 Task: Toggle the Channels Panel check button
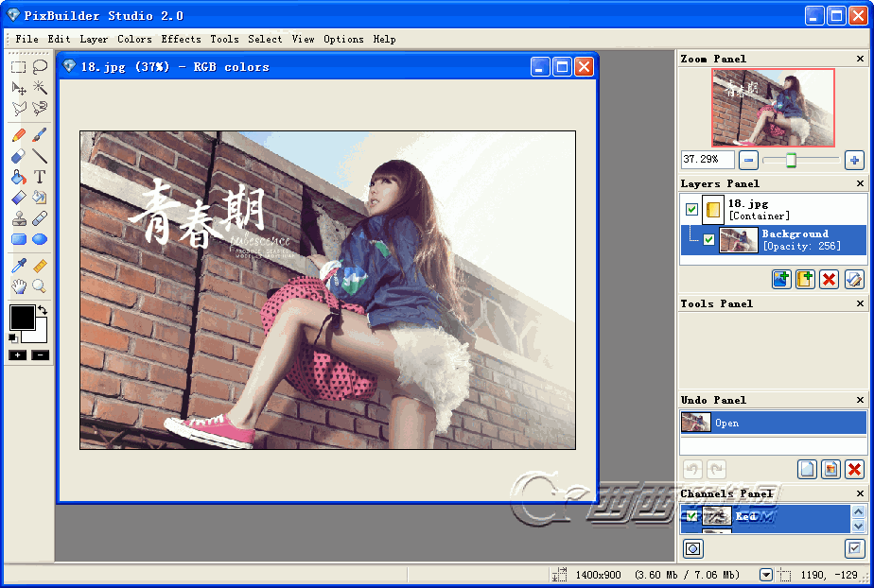click(854, 549)
